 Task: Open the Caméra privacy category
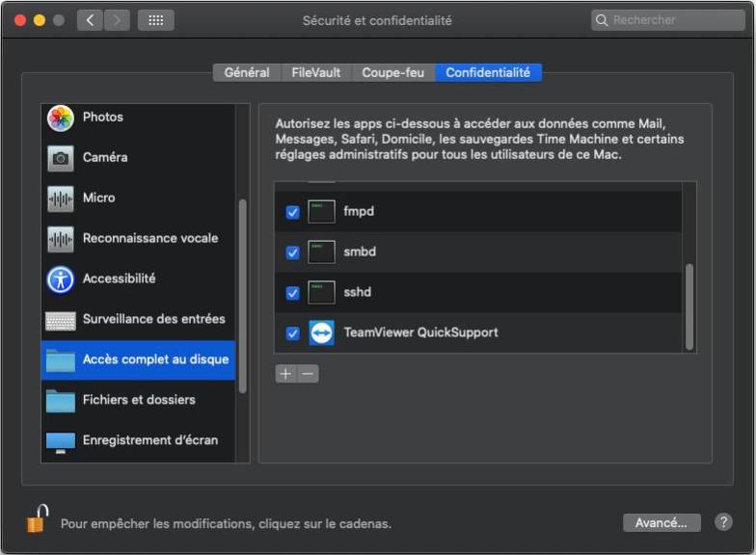coord(139,158)
